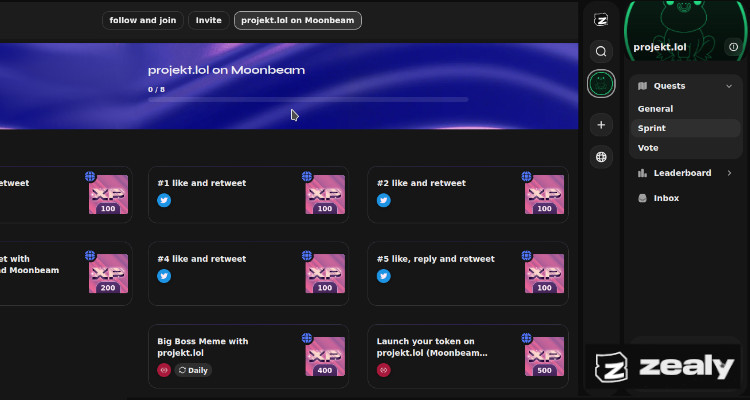Click the 'projekt.lol on Moonbeam' banner heading

coord(226,70)
